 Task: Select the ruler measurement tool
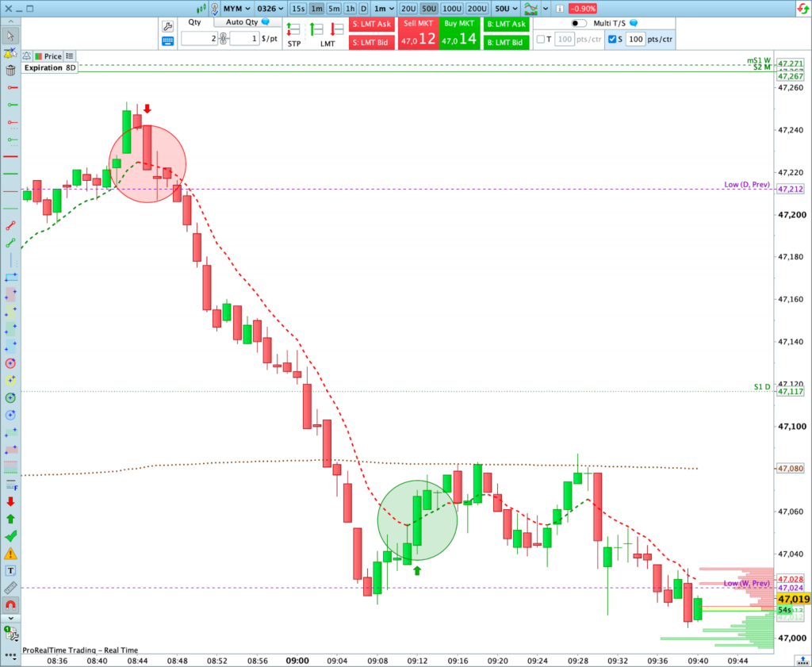click(10, 588)
